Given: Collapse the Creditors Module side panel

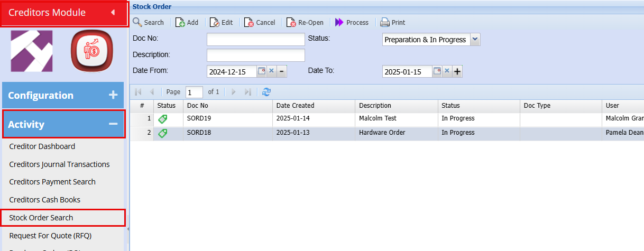Looking at the screenshot, I should [x=113, y=13].
